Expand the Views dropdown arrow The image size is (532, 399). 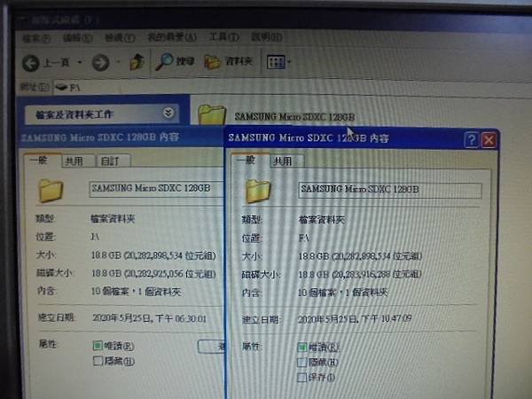point(289,62)
